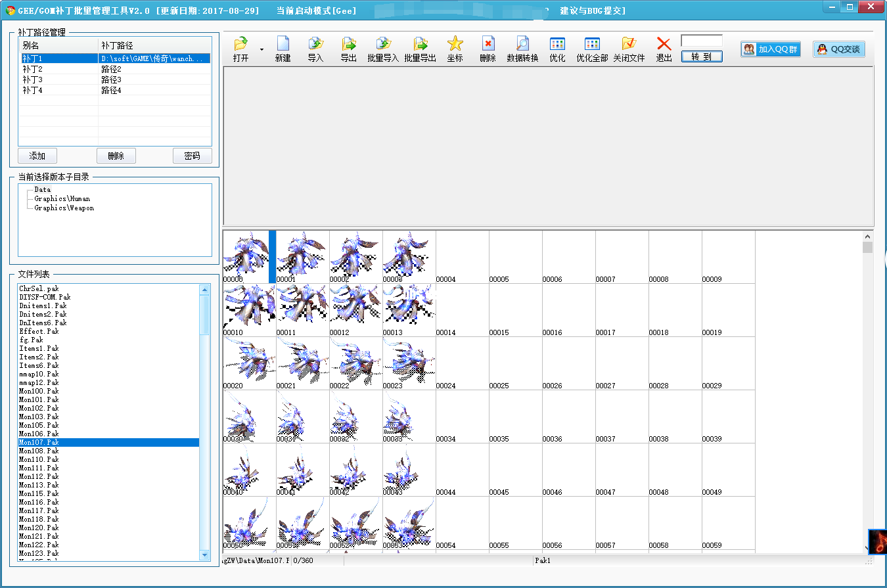Screen dimensions: 887x588
Task: Select sprite thumbnail 00013
Action: coord(409,309)
